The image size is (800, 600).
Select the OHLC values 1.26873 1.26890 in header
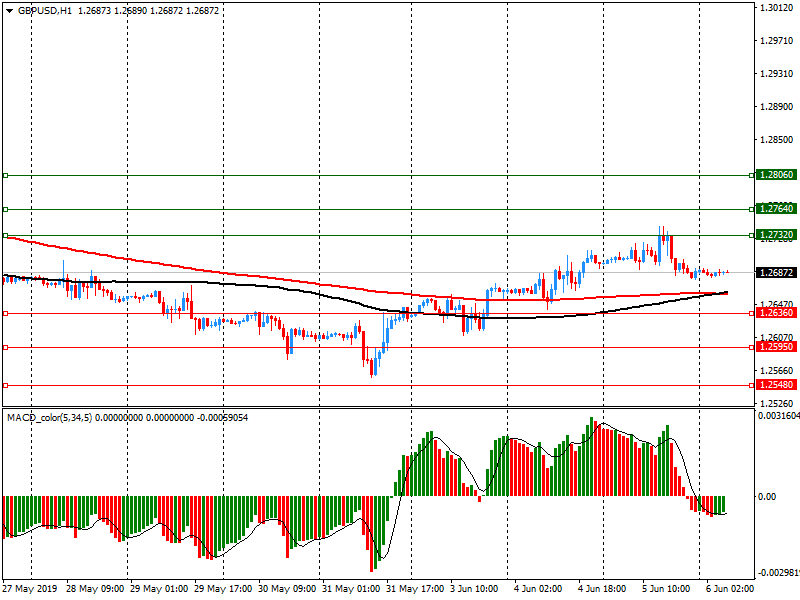coord(112,10)
